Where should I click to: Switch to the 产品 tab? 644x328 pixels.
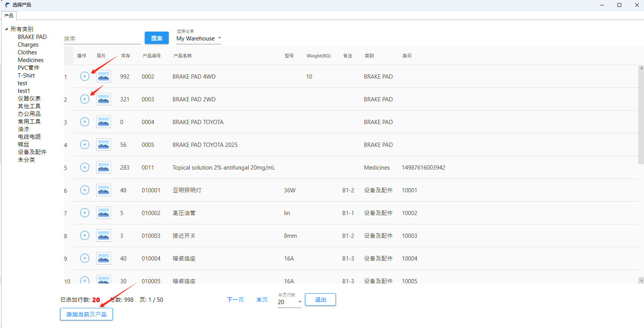tap(9, 16)
